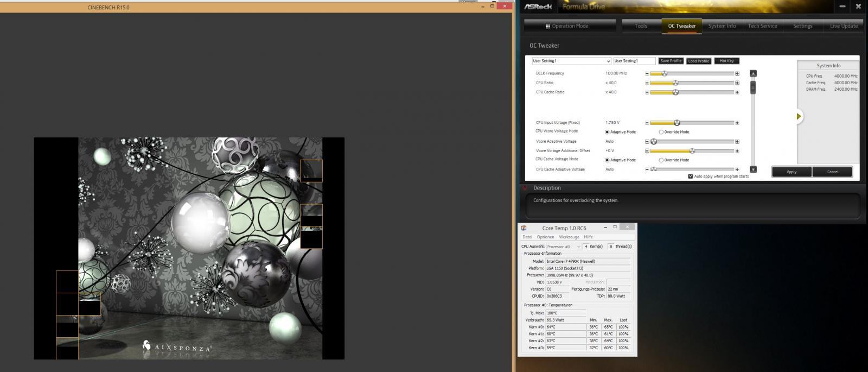The image size is (868, 372).
Task: Open the Tech Service tab
Action: [x=763, y=26]
